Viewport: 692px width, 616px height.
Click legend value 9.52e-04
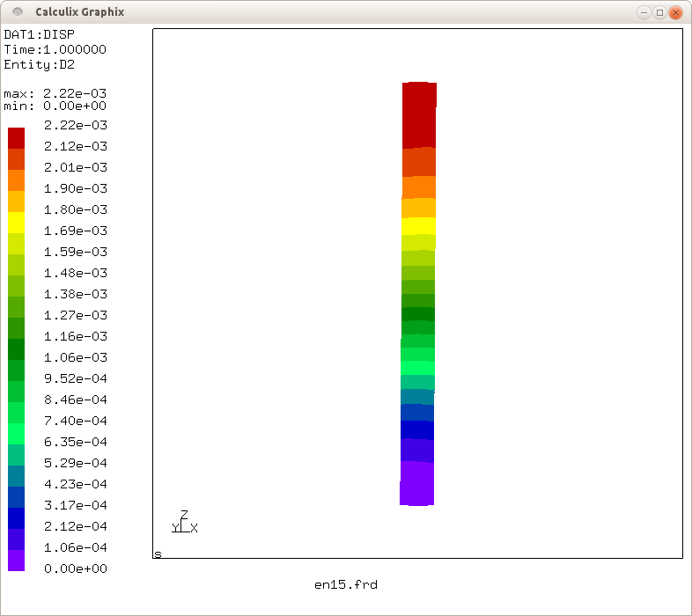[76, 378]
